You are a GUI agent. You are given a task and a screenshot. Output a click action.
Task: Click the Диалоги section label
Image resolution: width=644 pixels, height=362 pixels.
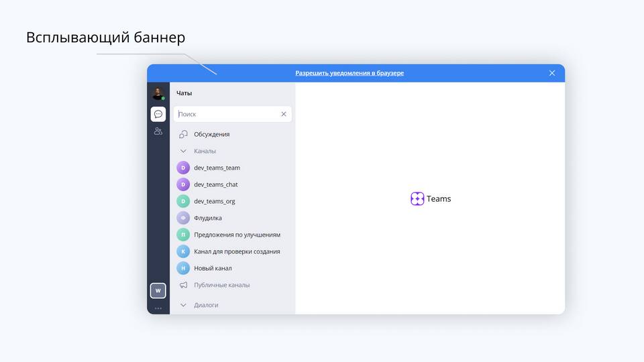pyautogui.click(x=206, y=305)
